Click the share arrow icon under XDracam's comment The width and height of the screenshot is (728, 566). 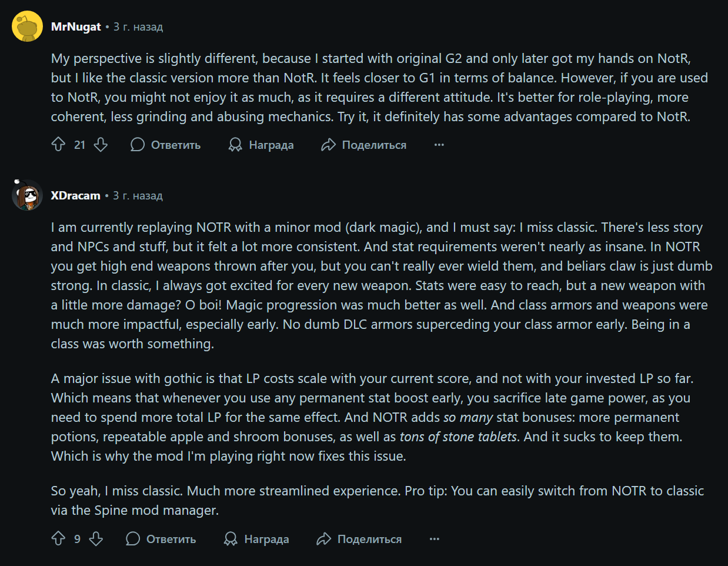[324, 539]
